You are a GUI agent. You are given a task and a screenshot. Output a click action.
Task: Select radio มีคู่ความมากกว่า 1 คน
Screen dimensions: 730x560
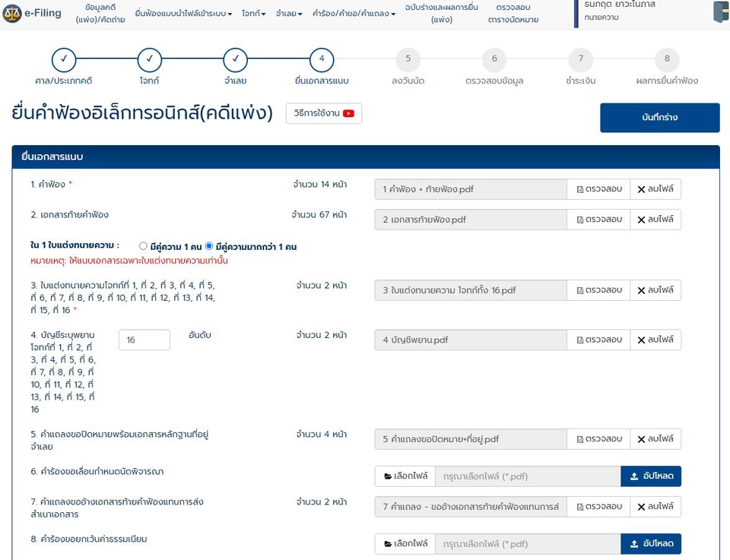210,246
